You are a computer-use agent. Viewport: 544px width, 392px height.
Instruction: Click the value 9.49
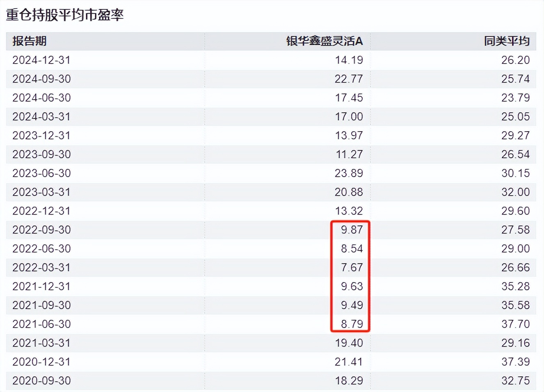click(x=352, y=305)
